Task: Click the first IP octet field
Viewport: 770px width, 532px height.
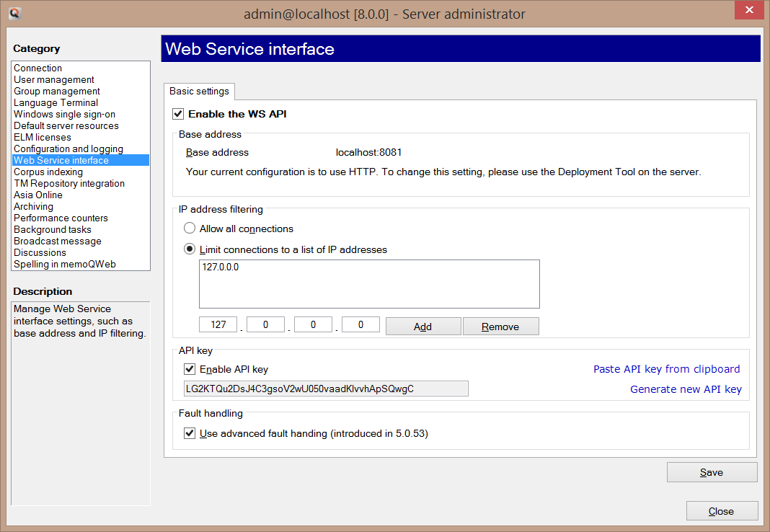Action: click(218, 325)
